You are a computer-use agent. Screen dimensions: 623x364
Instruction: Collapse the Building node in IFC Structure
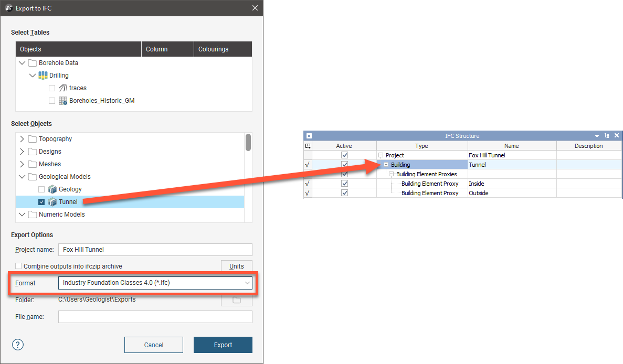[386, 165]
